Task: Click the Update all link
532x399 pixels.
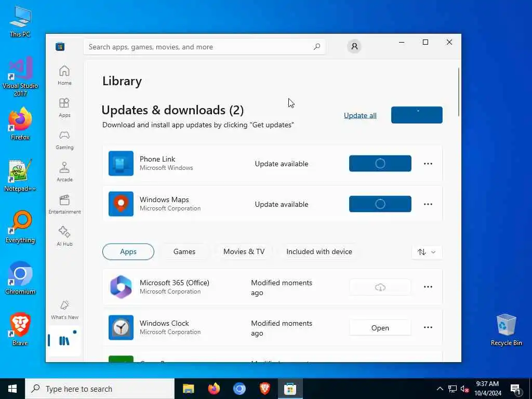Action: coord(361,115)
